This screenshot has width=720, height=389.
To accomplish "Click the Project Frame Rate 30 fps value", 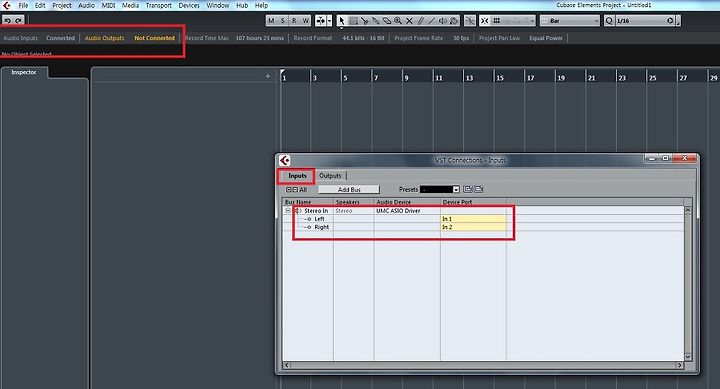I will 461,38.
